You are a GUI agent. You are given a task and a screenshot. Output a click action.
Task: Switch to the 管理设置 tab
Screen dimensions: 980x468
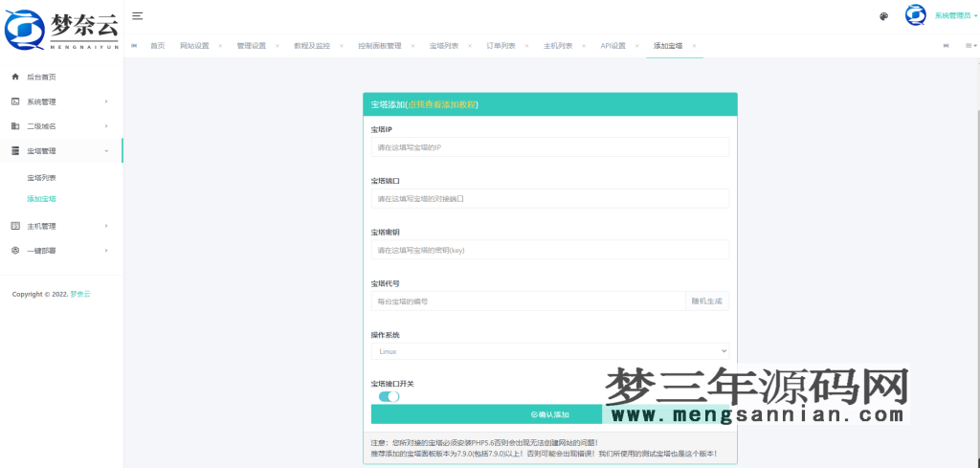tap(252, 46)
